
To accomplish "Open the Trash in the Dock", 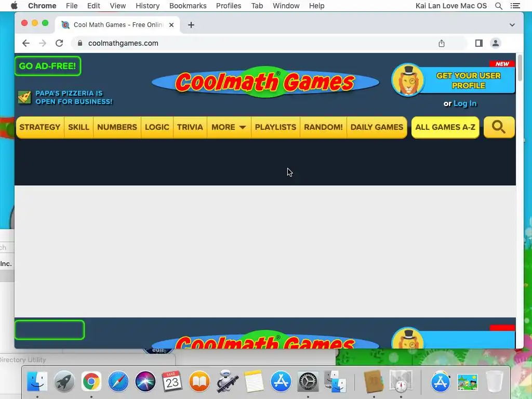I will tap(495, 381).
